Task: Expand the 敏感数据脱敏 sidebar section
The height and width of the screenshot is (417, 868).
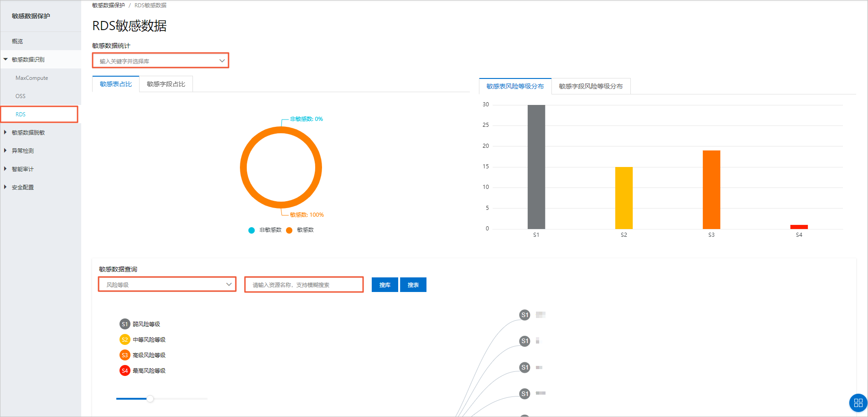Action: [x=28, y=133]
